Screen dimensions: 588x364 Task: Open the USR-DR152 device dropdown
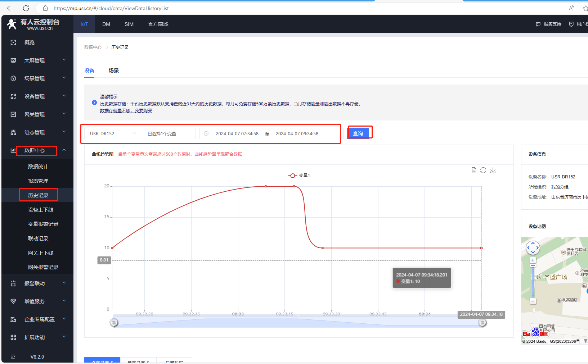111,133
